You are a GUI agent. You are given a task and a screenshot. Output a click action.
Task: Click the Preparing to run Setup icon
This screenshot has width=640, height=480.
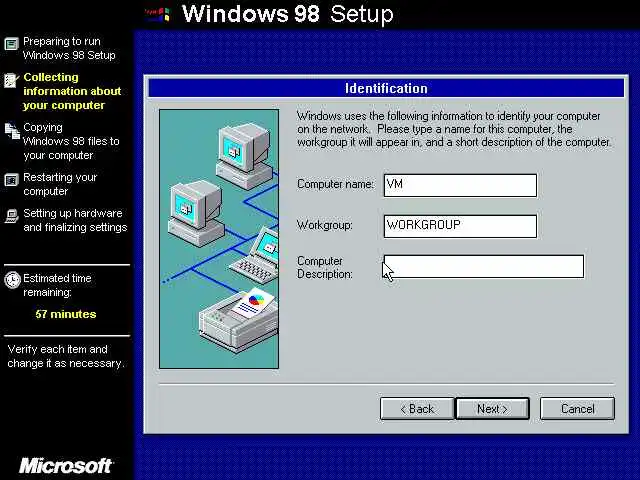(x=11, y=43)
